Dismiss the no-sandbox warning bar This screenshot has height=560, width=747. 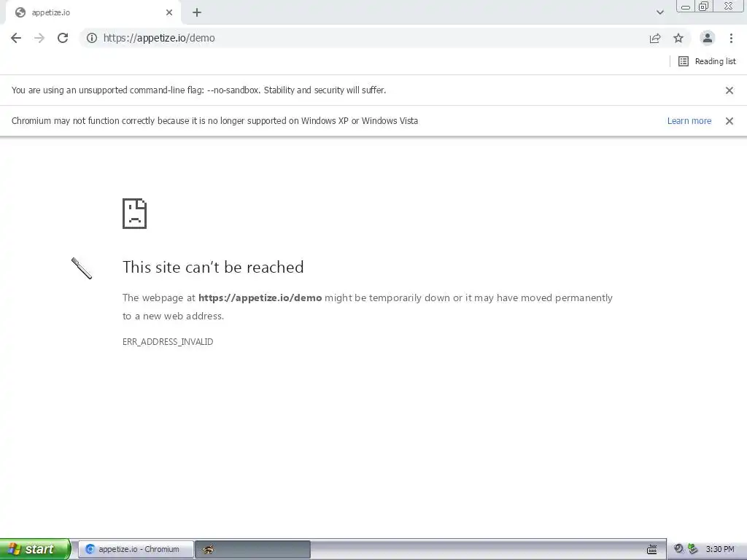coord(729,90)
